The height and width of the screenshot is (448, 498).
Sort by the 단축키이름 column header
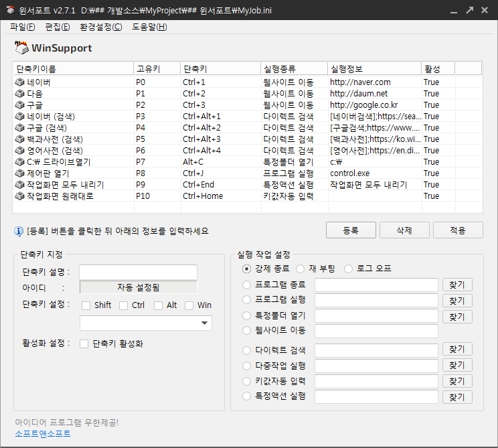(74, 68)
